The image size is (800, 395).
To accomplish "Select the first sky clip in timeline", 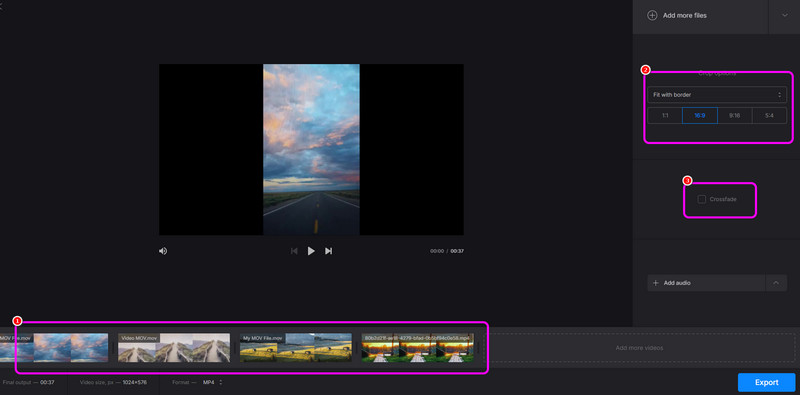I will click(x=54, y=348).
